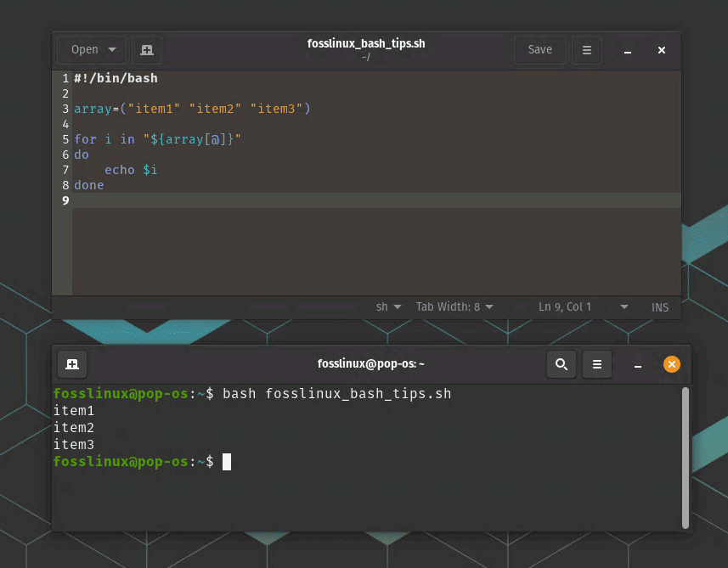Open the terminal hamburger menu

pos(597,364)
